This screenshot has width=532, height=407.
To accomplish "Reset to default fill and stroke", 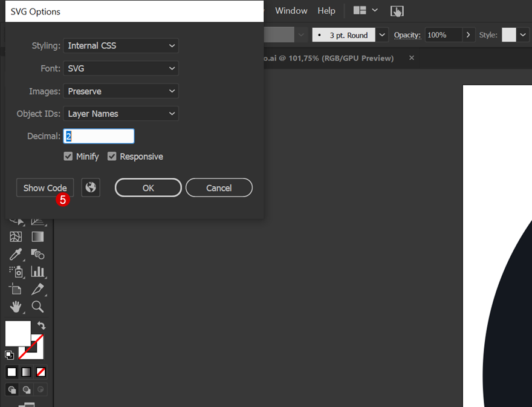I will pos(9,355).
